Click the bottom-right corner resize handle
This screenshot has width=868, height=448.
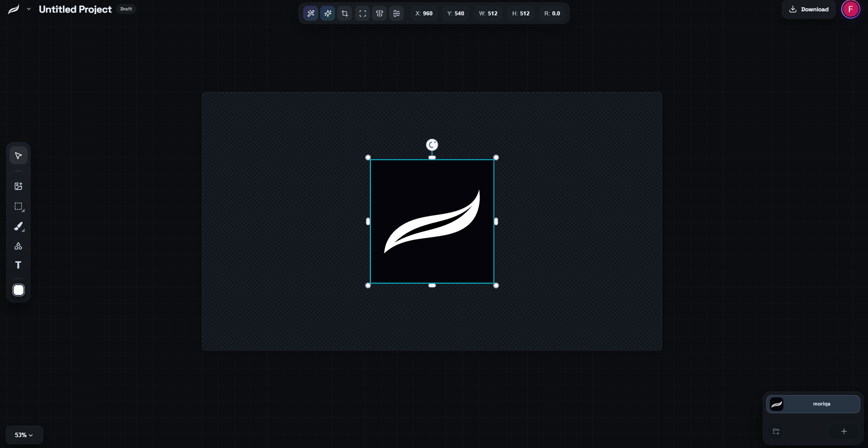coord(496,286)
